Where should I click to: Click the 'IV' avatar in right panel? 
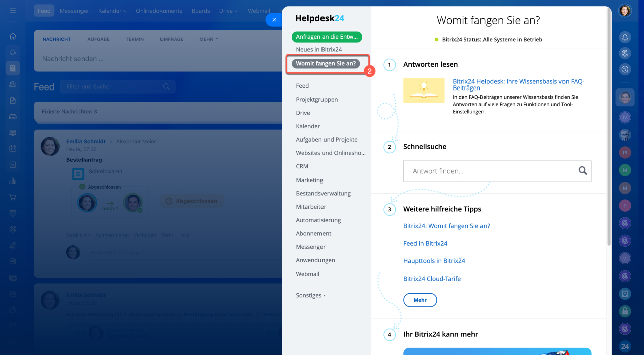click(625, 117)
